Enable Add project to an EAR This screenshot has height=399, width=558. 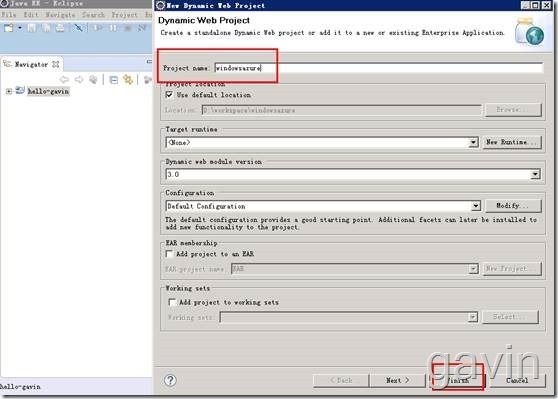pos(169,254)
